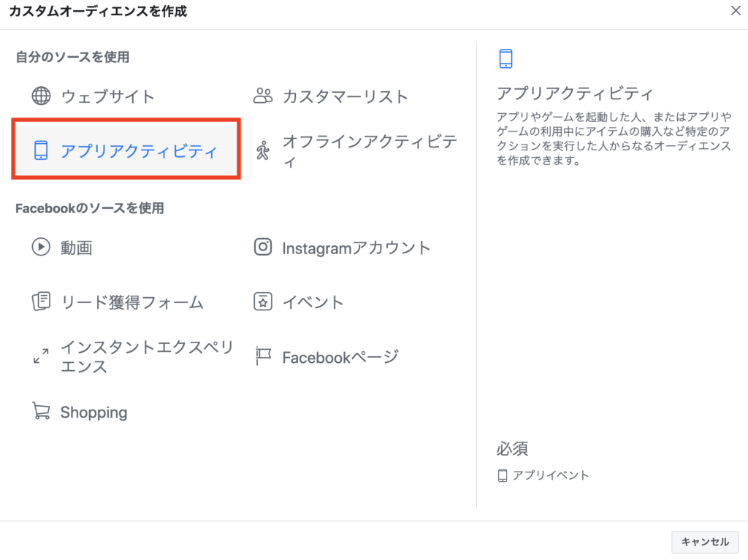Select the Shopping source label

[93, 413]
